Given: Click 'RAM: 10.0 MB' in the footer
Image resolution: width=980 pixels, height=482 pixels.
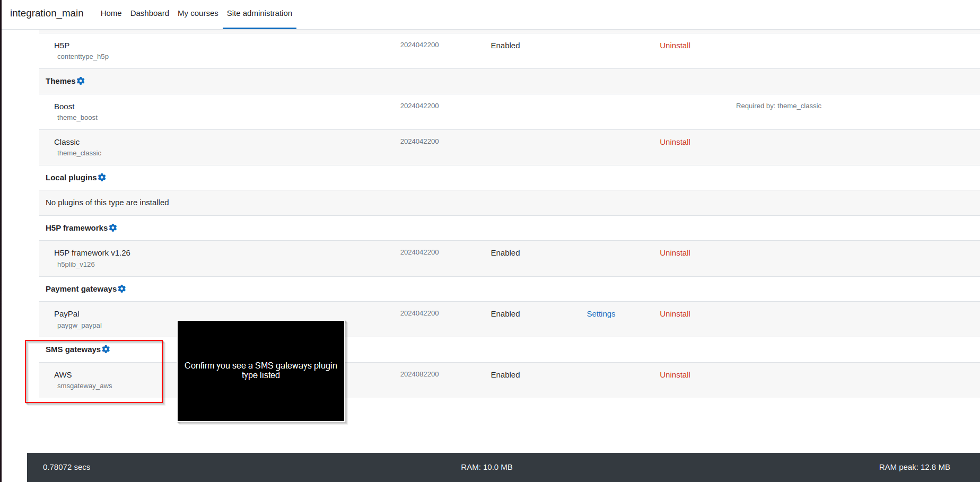Looking at the screenshot, I should click(x=487, y=467).
